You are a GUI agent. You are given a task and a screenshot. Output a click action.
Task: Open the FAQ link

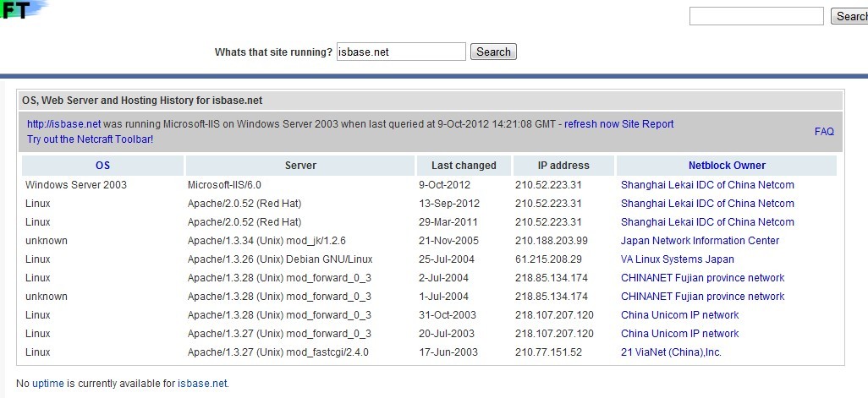coord(824,132)
